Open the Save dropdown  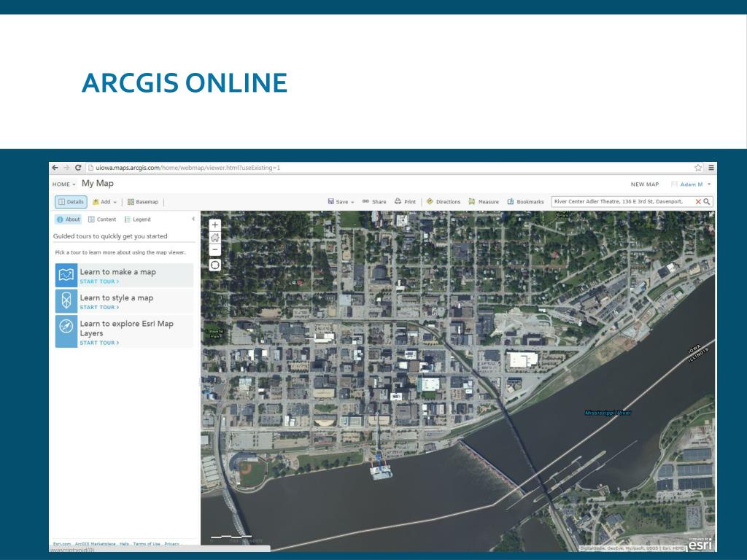[341, 202]
